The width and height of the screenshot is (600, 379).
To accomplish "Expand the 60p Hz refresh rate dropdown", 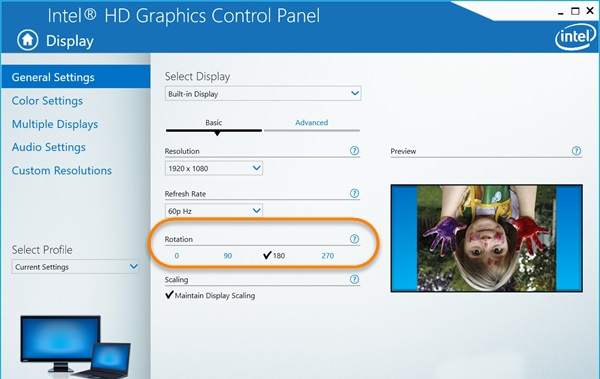I will click(214, 211).
